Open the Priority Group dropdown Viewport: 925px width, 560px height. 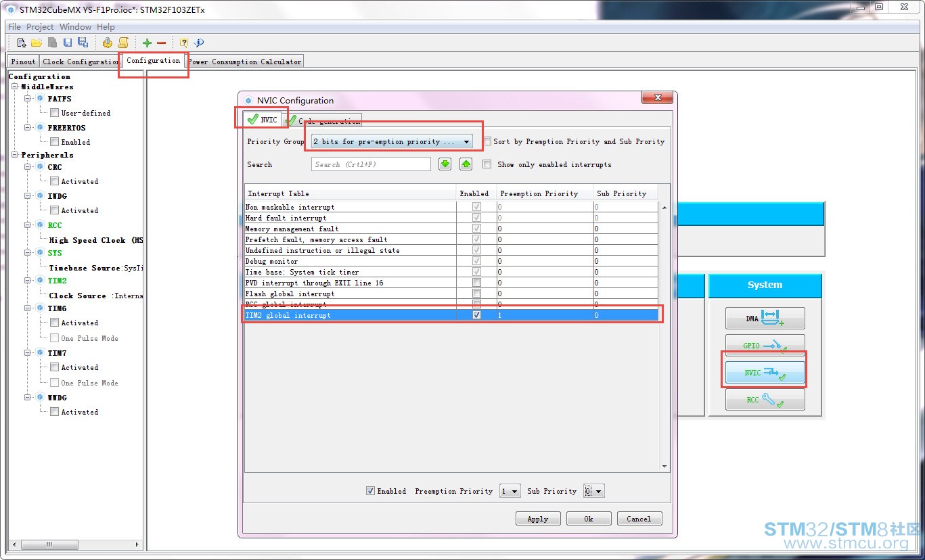click(x=392, y=141)
